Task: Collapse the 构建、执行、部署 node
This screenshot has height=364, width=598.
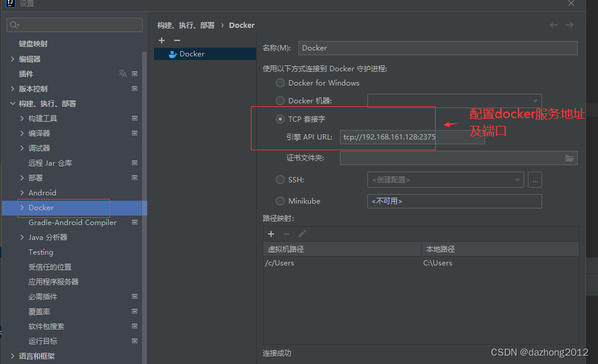Action: point(12,104)
